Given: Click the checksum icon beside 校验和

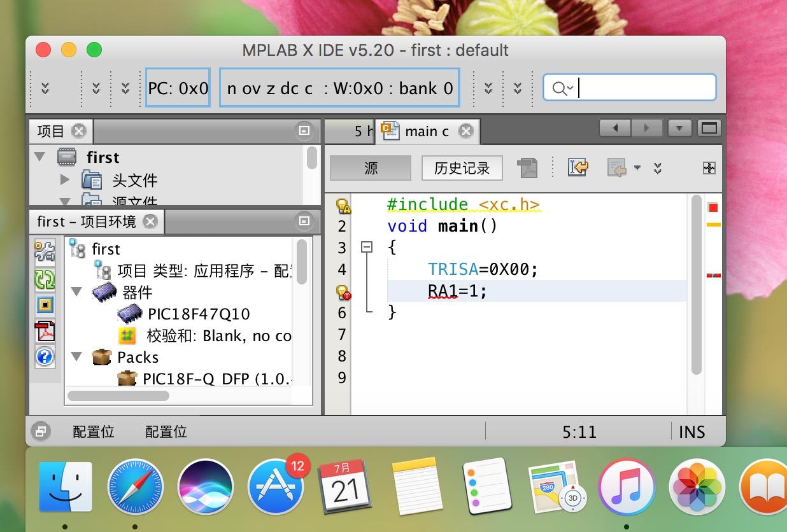Looking at the screenshot, I should pyautogui.click(x=127, y=335).
